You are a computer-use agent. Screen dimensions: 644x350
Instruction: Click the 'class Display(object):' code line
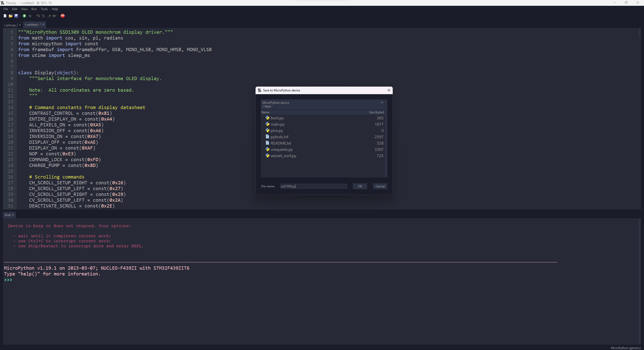click(48, 73)
